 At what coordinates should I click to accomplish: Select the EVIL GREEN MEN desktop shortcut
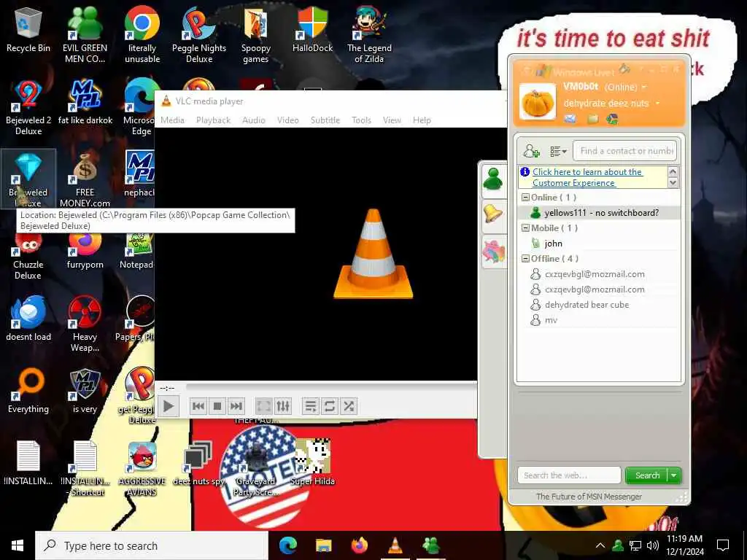click(x=85, y=35)
